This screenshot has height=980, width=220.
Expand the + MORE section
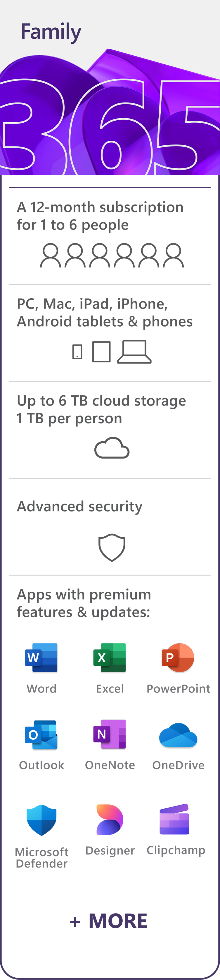109,921
